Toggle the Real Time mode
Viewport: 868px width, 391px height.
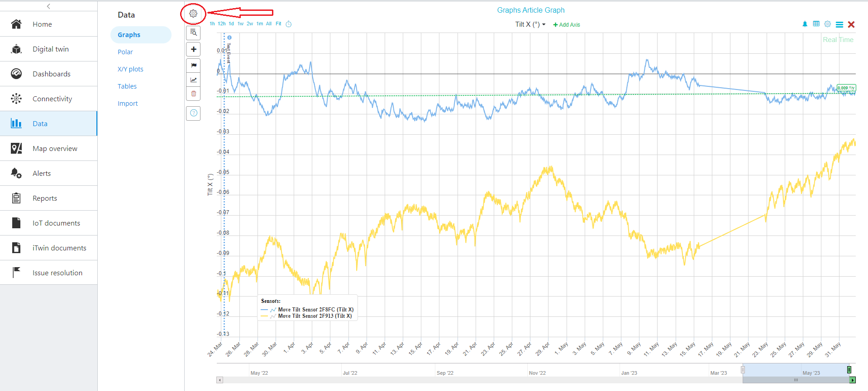click(x=838, y=40)
